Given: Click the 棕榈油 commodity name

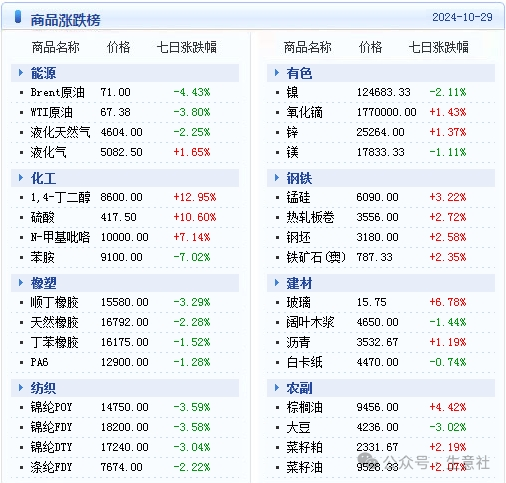Looking at the screenshot, I should pos(304,407).
